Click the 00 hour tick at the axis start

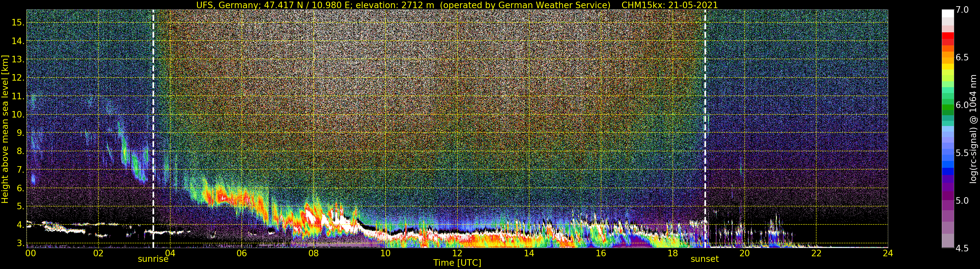30,253
